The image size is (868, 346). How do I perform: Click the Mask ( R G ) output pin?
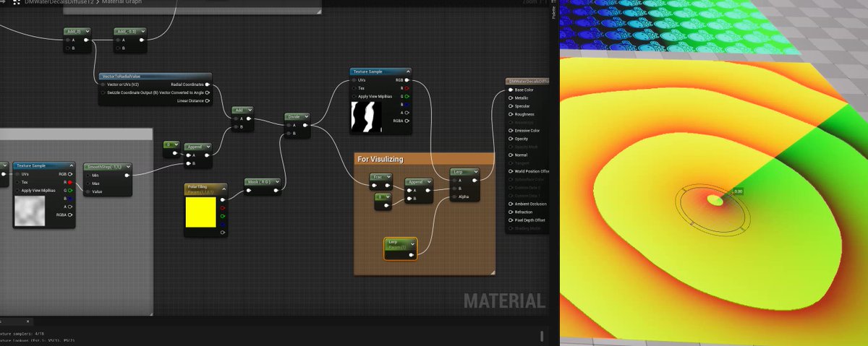pyautogui.click(x=276, y=191)
